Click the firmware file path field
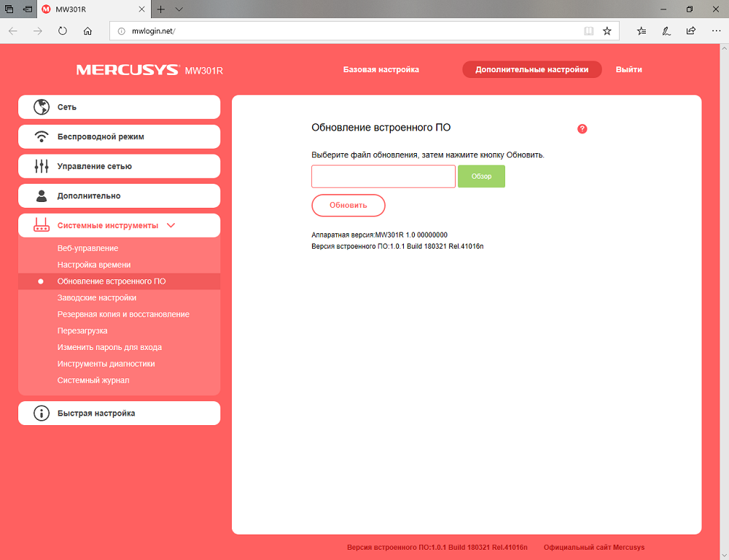This screenshot has width=729, height=560. [383, 176]
